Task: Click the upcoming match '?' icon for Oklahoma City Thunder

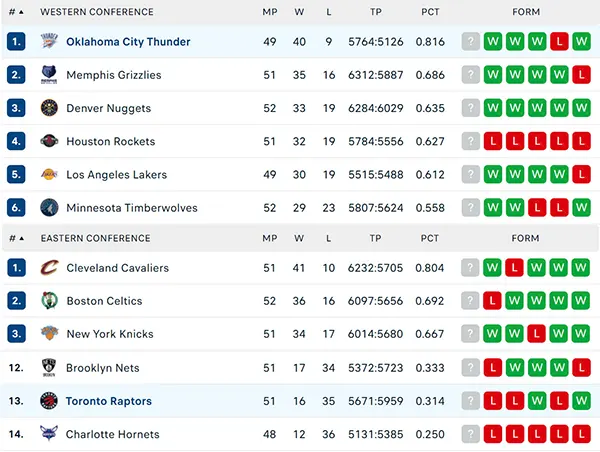Action: point(471,41)
